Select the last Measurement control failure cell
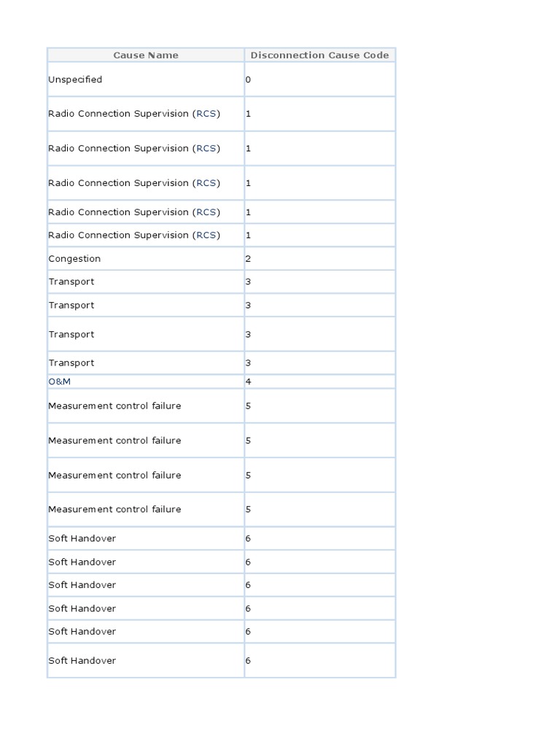Viewport: 560px width, 747px height. point(146,509)
